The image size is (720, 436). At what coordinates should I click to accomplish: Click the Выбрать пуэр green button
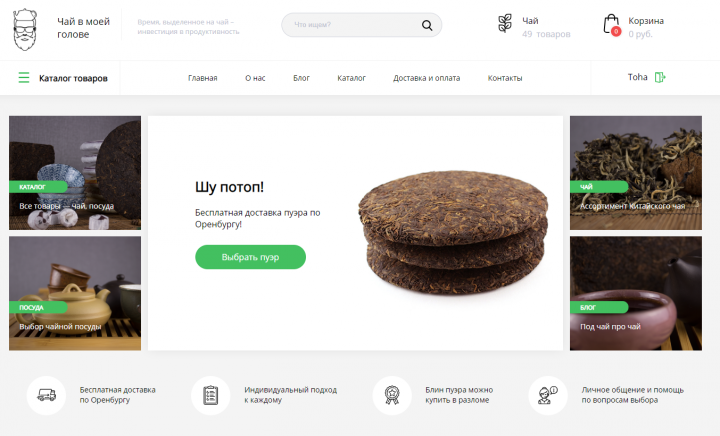pos(250,257)
